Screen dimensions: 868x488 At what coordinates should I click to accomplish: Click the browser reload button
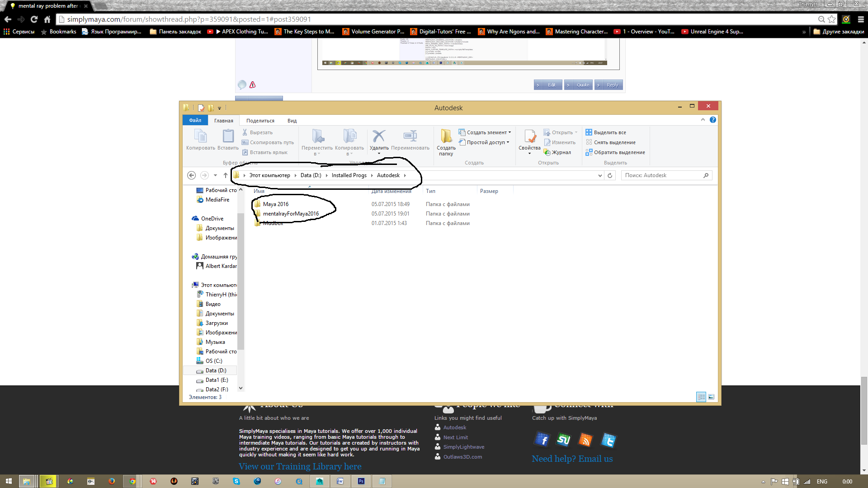point(34,19)
